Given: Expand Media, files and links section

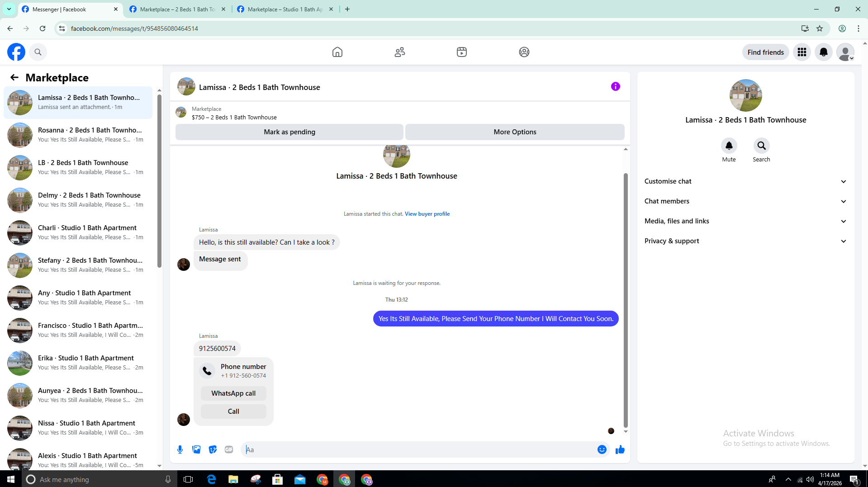Looking at the screenshot, I should coord(745,221).
